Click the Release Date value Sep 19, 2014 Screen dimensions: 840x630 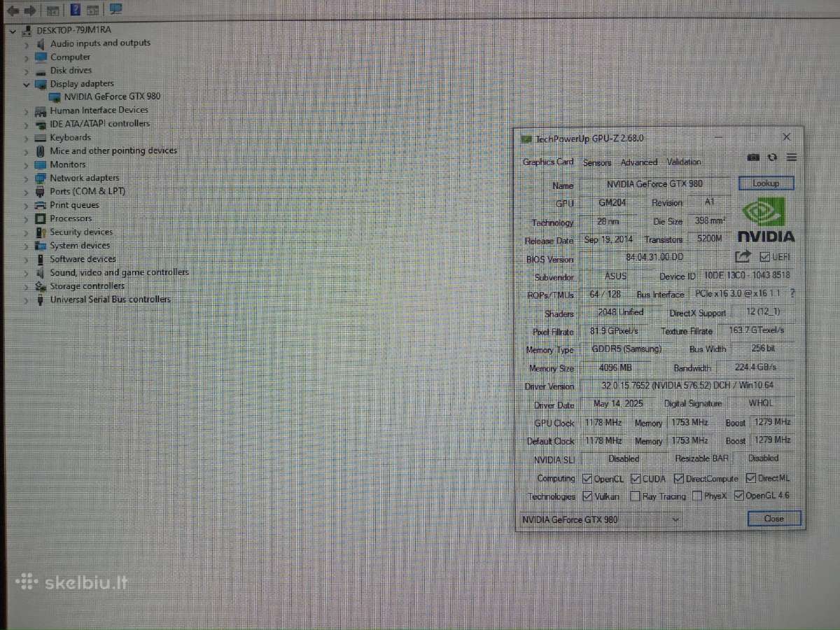point(608,239)
